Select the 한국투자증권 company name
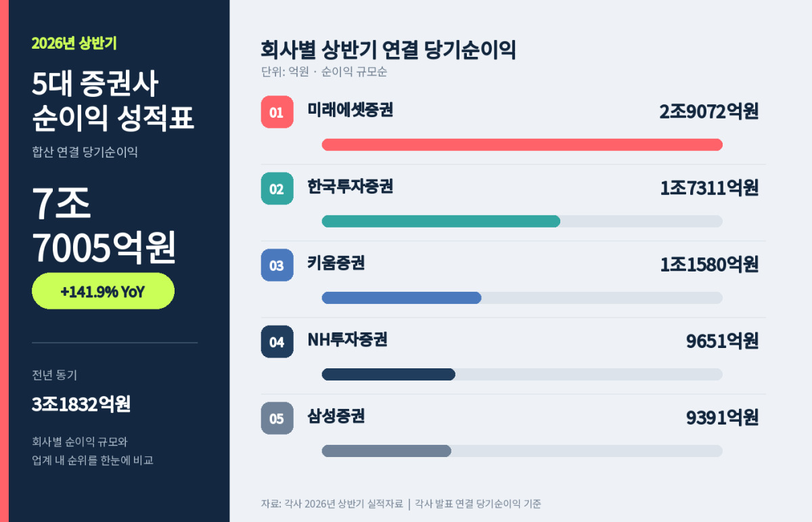 350,186
